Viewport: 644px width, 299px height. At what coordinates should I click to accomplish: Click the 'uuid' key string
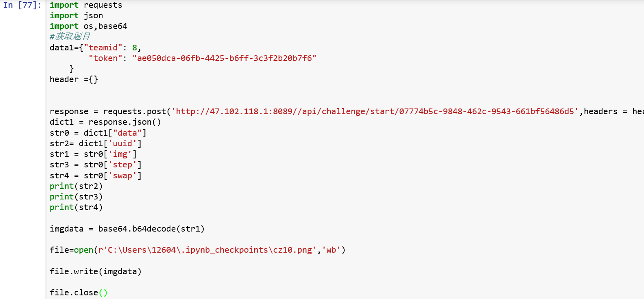[122, 144]
